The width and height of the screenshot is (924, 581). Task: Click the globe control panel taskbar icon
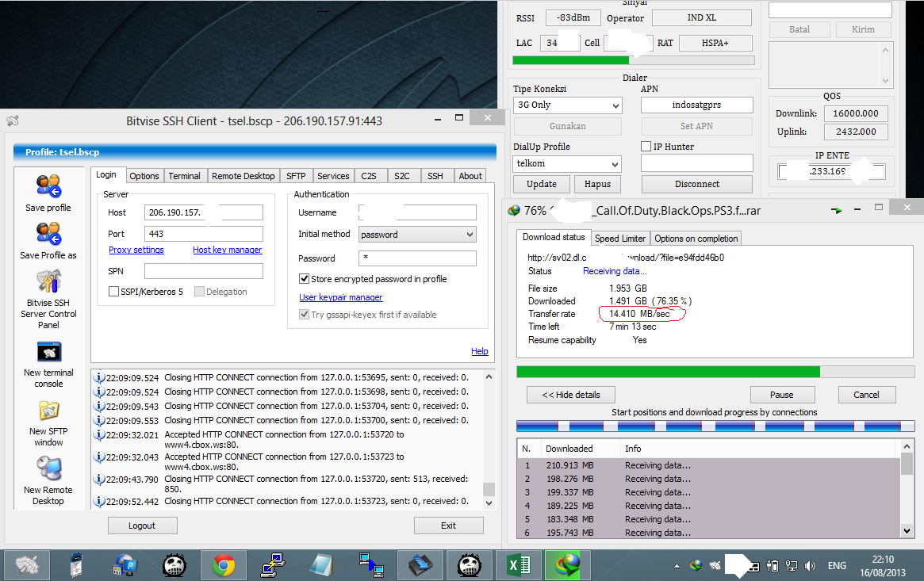tap(125, 566)
